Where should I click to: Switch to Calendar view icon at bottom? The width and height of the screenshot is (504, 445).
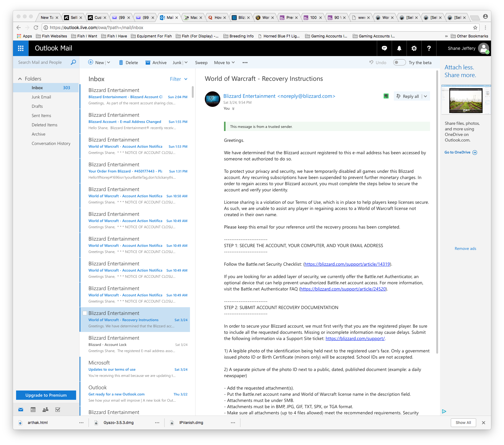click(x=33, y=410)
